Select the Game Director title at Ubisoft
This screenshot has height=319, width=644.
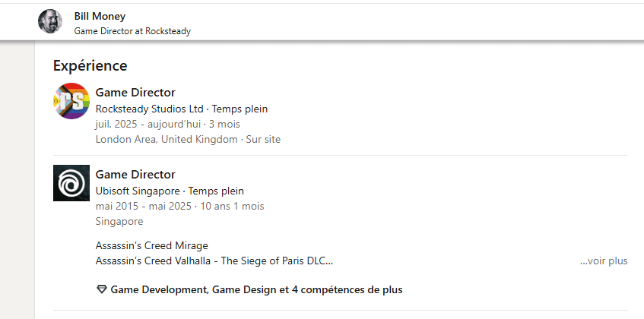click(135, 175)
